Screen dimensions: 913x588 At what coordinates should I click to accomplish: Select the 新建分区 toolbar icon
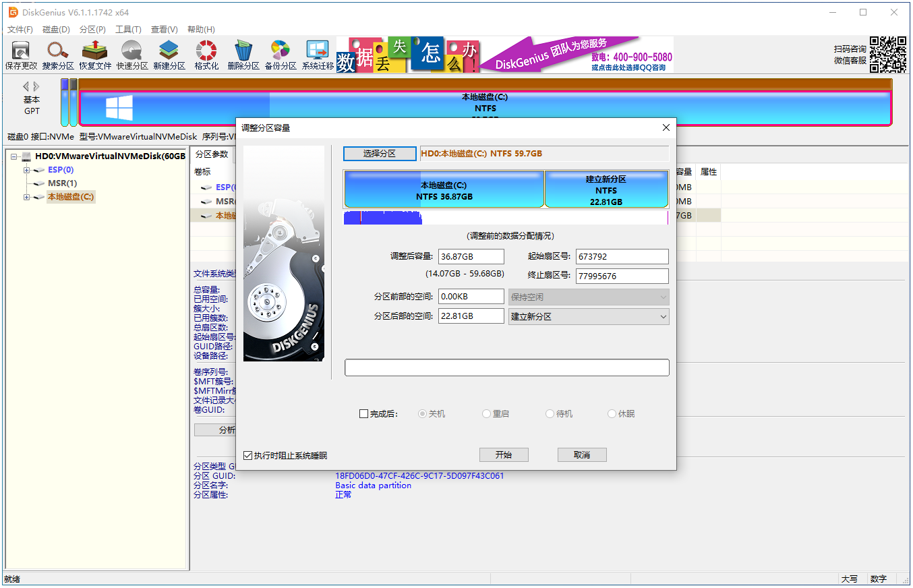pyautogui.click(x=169, y=54)
